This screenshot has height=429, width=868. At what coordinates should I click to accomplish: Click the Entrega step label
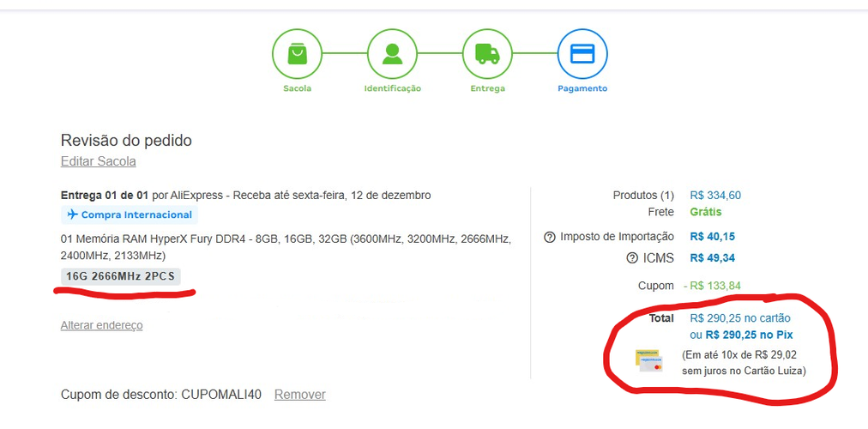click(x=487, y=88)
